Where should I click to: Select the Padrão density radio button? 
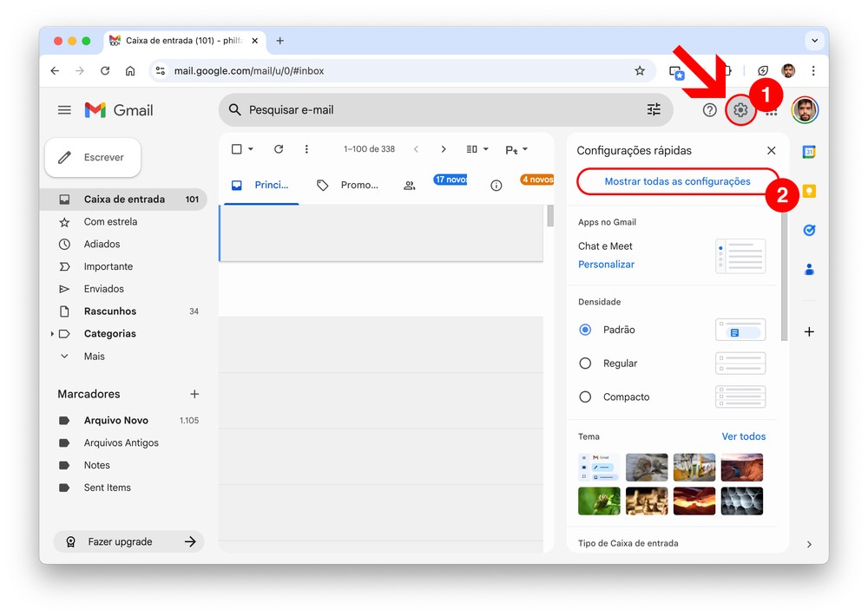(585, 330)
